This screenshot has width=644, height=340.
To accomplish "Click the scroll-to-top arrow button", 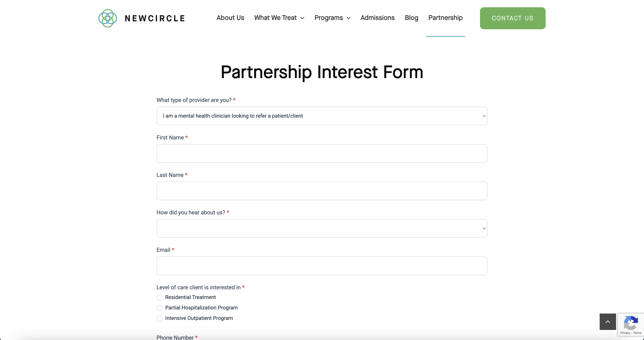I will [x=607, y=322].
